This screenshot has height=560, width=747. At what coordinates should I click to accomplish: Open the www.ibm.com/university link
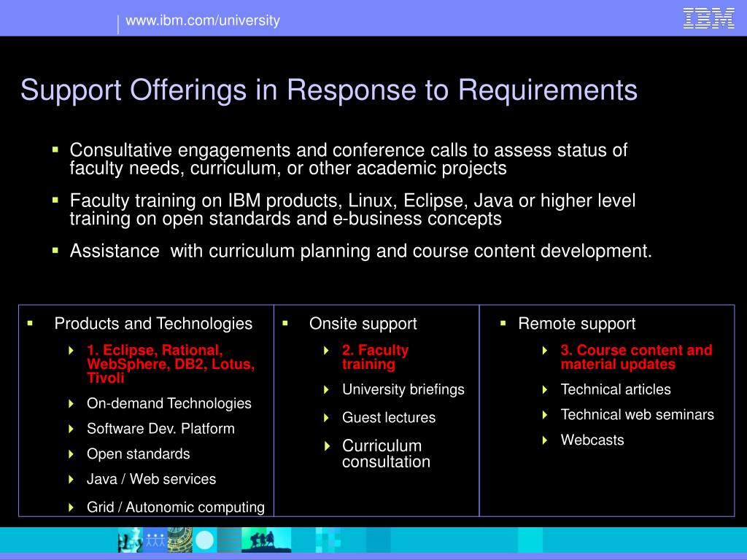[203, 20]
